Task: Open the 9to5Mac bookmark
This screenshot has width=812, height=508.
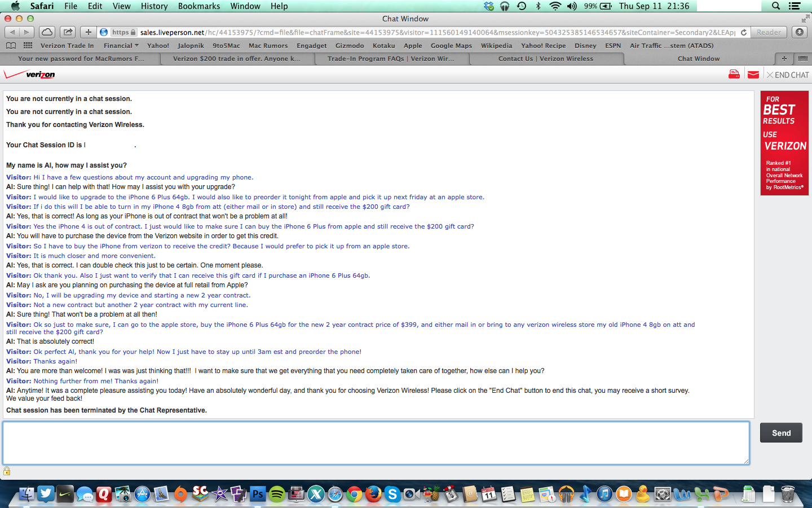Action: [x=226, y=46]
